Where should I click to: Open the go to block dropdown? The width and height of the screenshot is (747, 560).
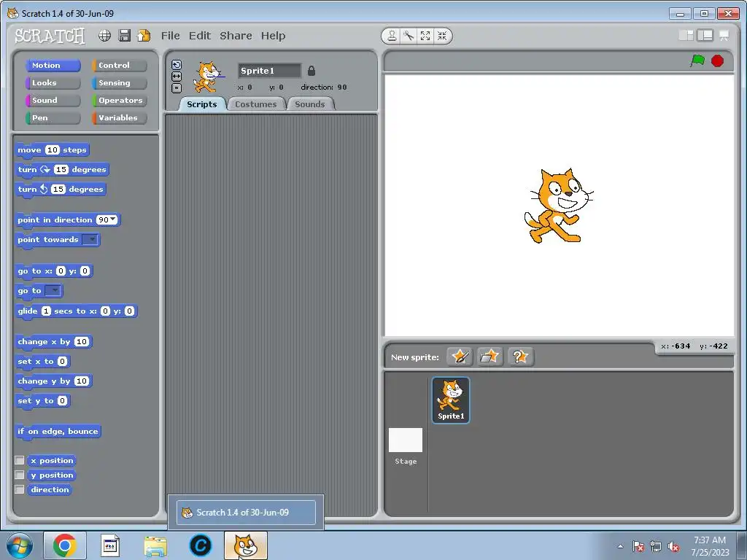[53, 290]
